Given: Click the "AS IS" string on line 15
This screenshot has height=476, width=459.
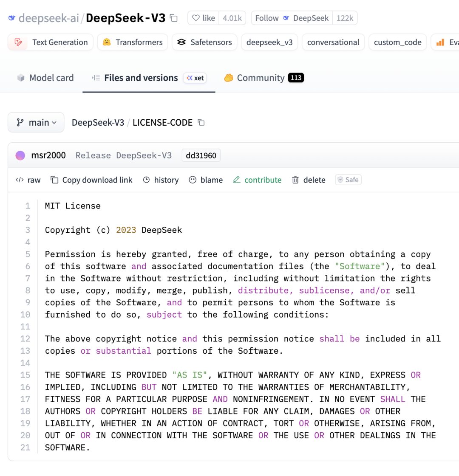Looking at the screenshot, I should click(190, 375).
